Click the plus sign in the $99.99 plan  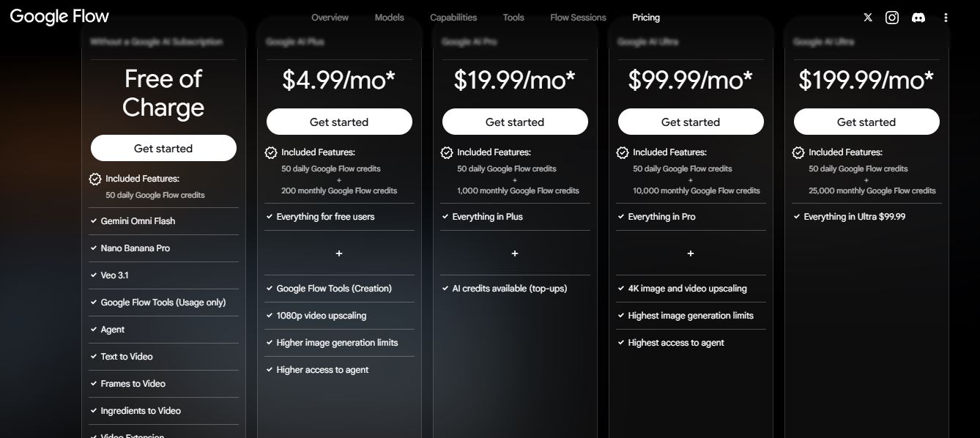[x=691, y=253]
